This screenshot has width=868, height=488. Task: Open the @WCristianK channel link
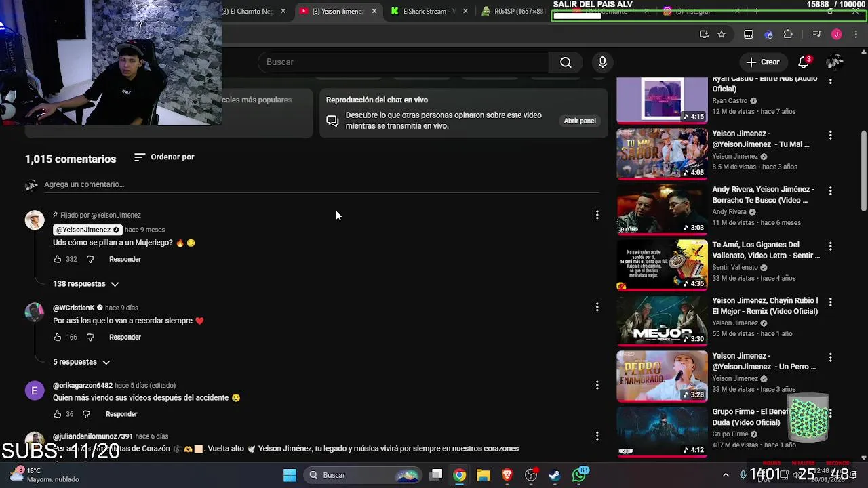74,308
